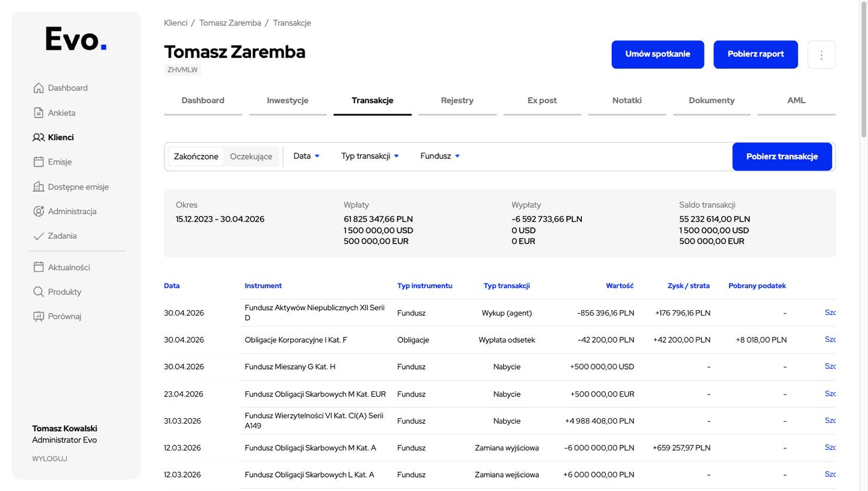
Task: Open the three-dot more options menu
Action: pos(821,55)
